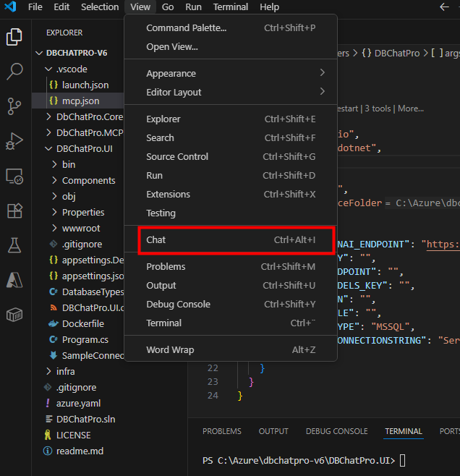This screenshot has width=460, height=476.
Task: Click the SampleConnec file download icon
Action: click(54, 355)
